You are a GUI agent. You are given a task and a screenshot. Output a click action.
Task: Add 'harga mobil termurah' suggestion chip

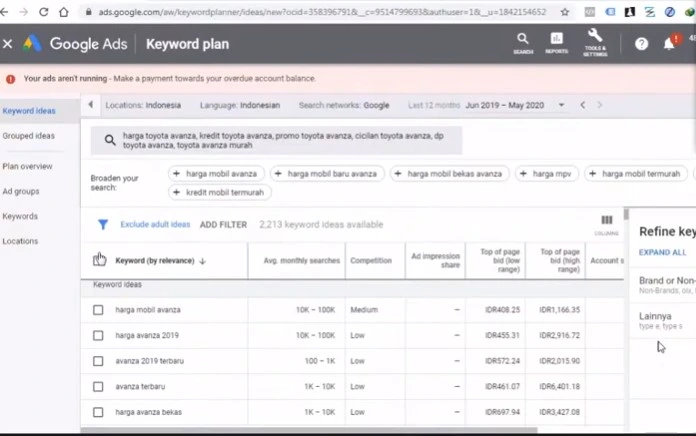pyautogui.click(x=636, y=174)
